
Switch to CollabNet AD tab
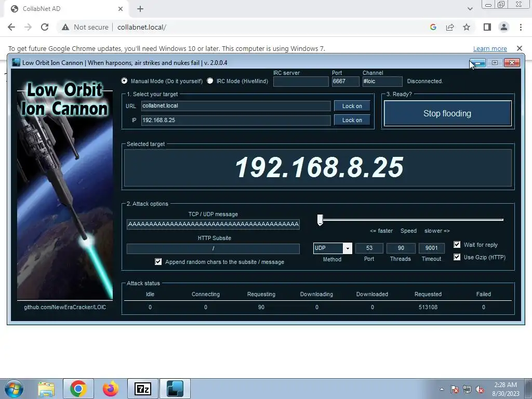66,9
